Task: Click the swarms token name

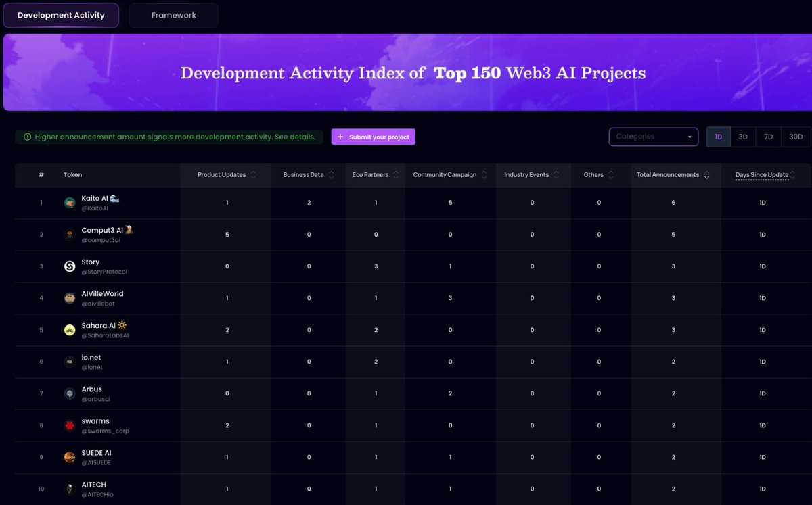Action: point(95,421)
